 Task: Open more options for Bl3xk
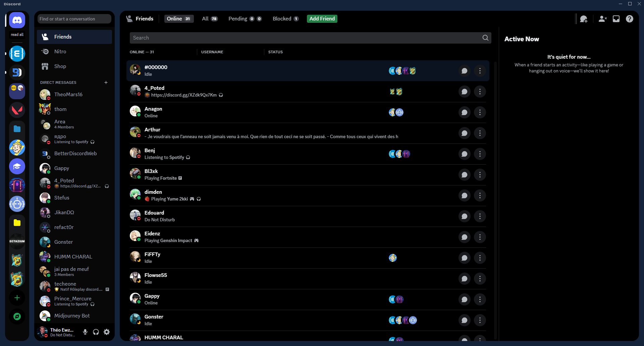(480, 175)
